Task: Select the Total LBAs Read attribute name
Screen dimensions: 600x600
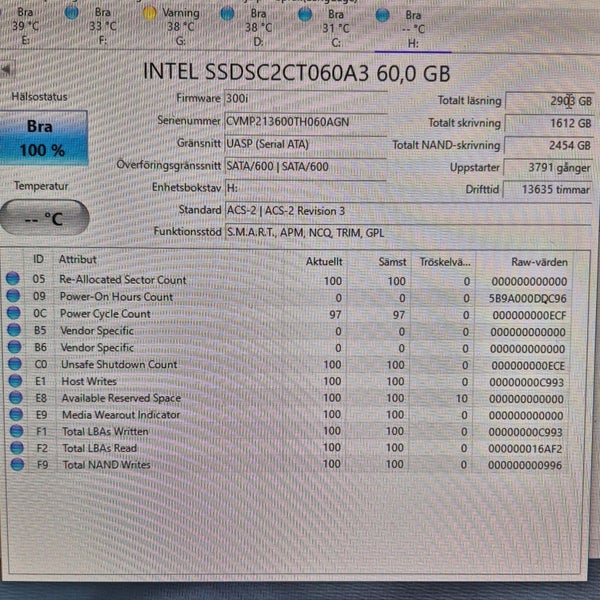Action: 99,448
